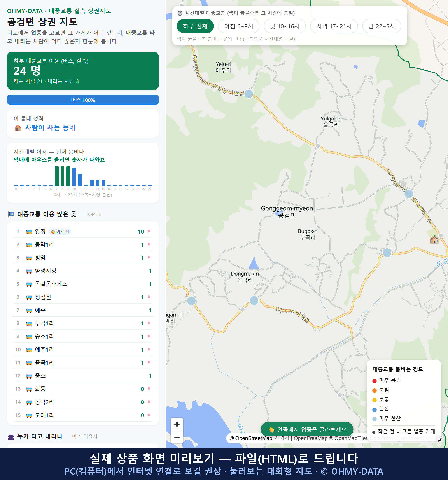
Task: Select the 오태1리 stop name
Action: (44, 415)
